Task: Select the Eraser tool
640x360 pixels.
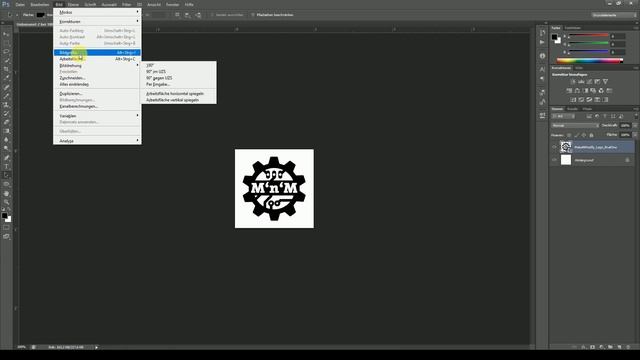Action: pyautogui.click(x=6, y=122)
